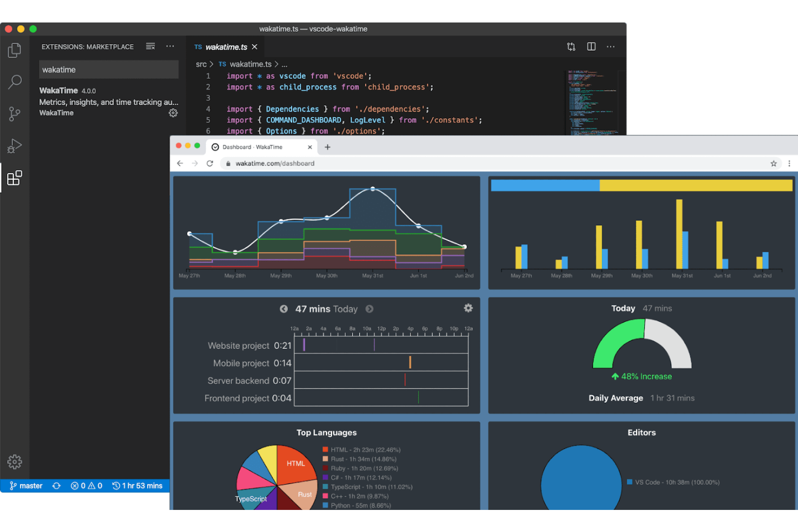Viewport: 798px width, 532px height.
Task: Open the dashboard settings gear near 47 mins Today
Action: point(468,308)
